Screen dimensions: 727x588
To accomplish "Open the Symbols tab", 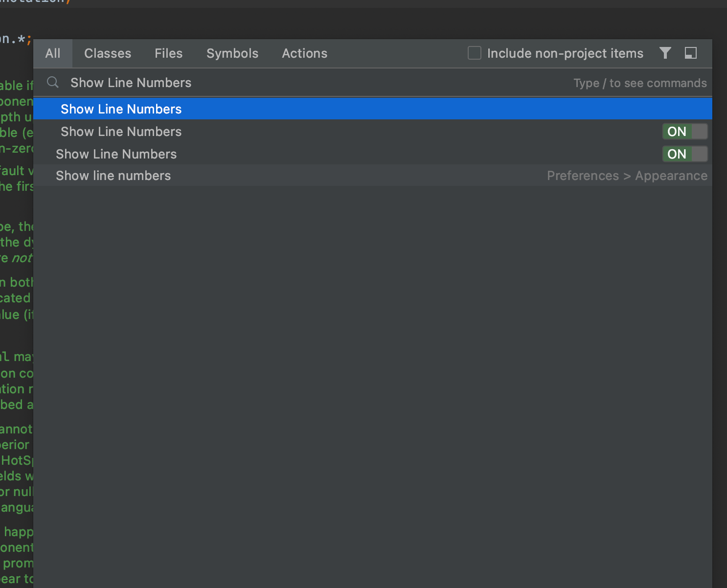I will point(232,53).
